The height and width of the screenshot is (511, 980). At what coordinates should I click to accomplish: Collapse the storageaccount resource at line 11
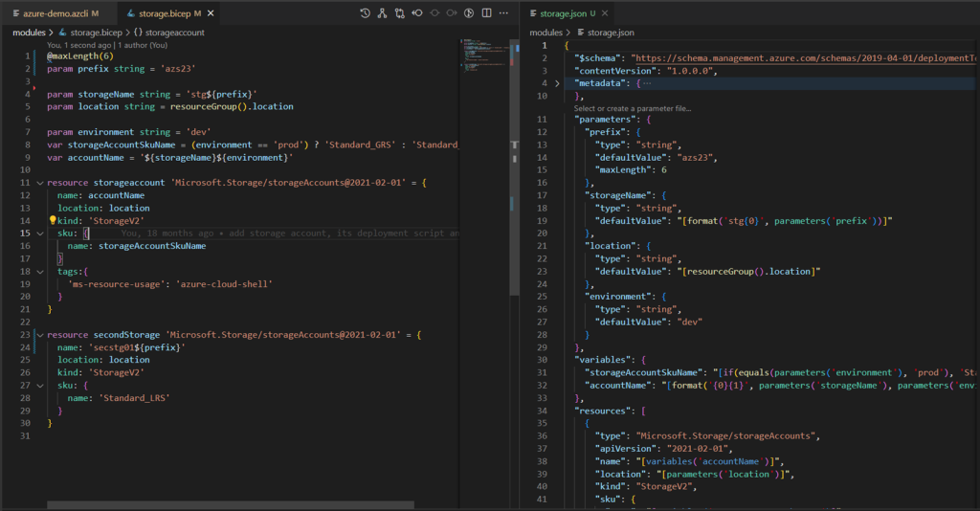coord(39,182)
